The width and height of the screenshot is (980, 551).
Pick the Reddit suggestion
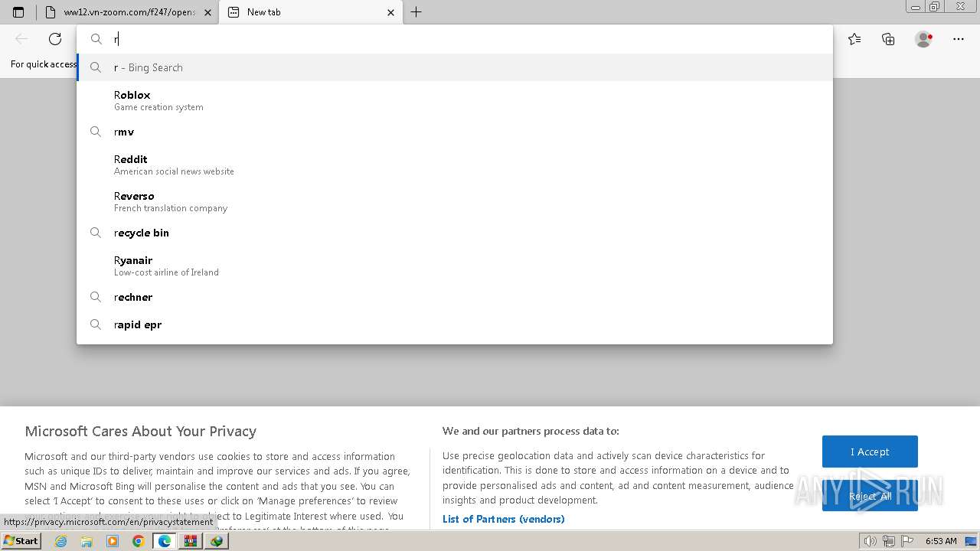[x=455, y=165]
